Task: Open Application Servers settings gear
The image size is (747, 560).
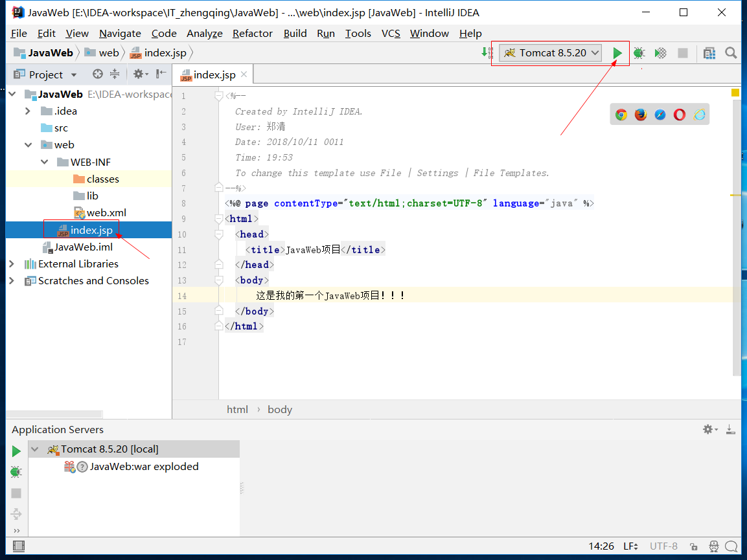Action: tap(710, 429)
